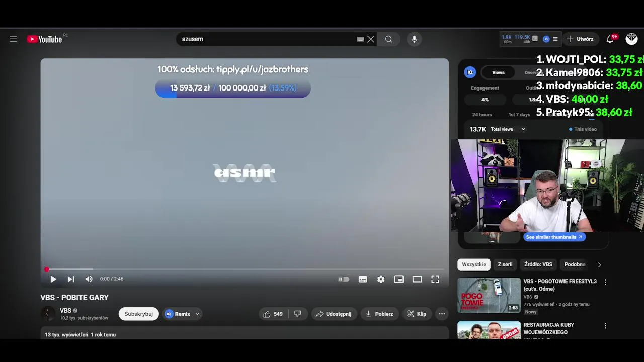
Task: Open the vidIQ stats chart icon in header
Action: [535, 39]
